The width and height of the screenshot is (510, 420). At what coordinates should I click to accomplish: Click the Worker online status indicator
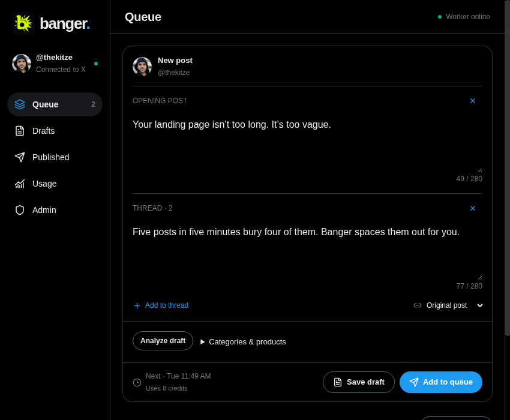tap(464, 17)
